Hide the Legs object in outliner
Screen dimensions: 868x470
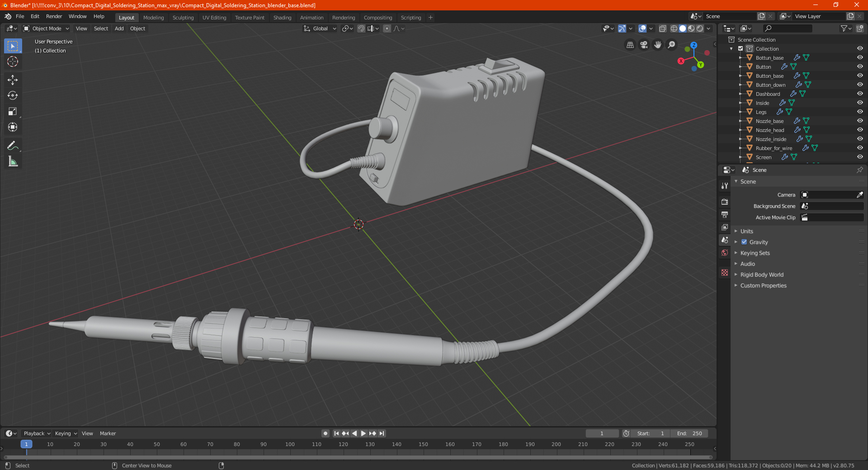click(860, 112)
